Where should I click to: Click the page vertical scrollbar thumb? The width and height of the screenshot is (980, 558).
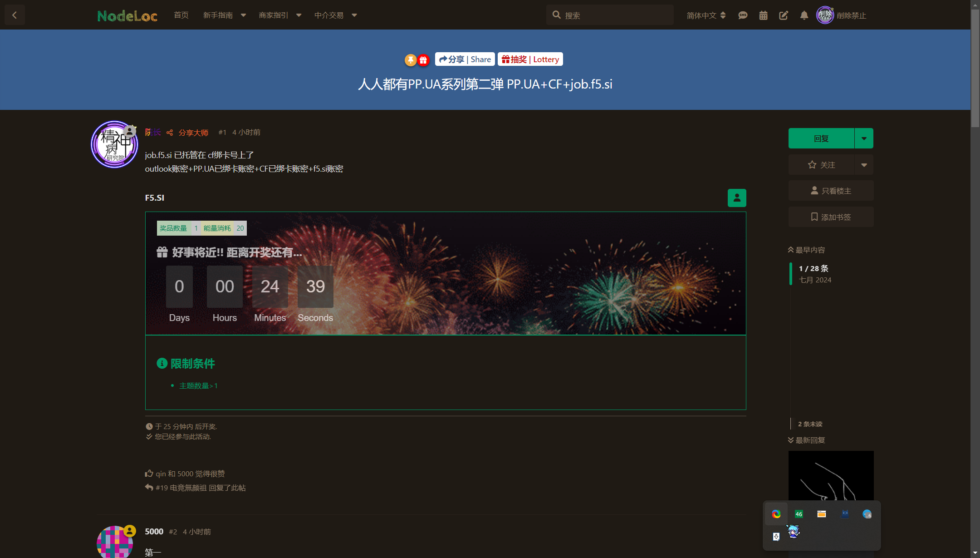coord(975,68)
